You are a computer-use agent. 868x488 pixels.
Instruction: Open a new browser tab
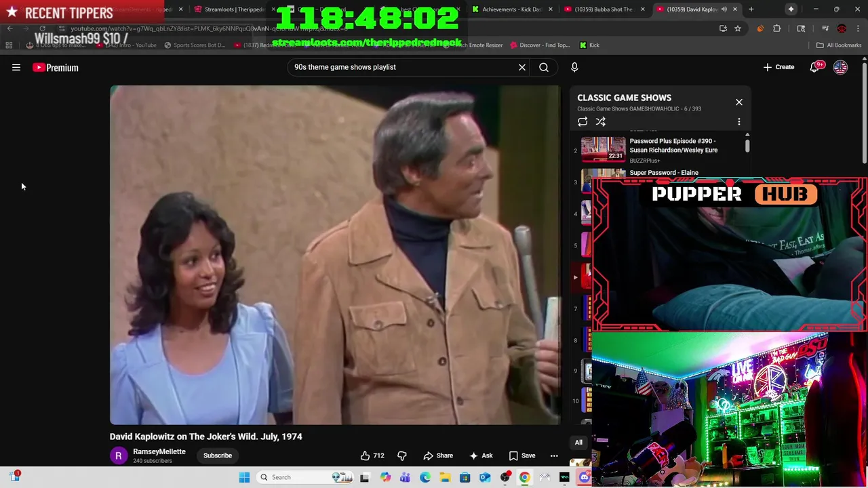pyautogui.click(x=751, y=9)
